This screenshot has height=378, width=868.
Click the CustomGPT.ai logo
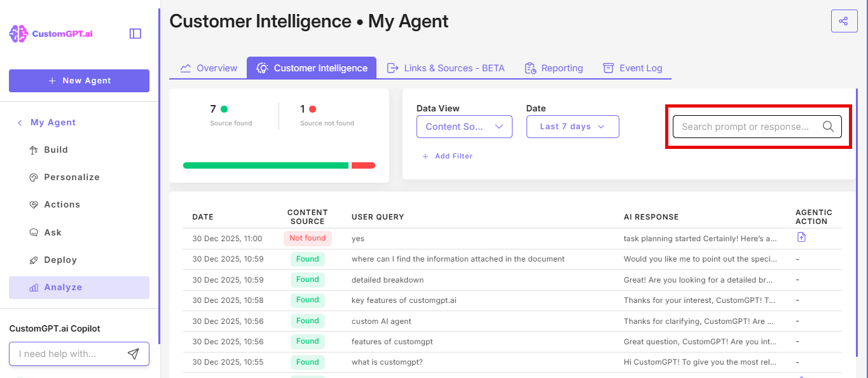[x=51, y=34]
